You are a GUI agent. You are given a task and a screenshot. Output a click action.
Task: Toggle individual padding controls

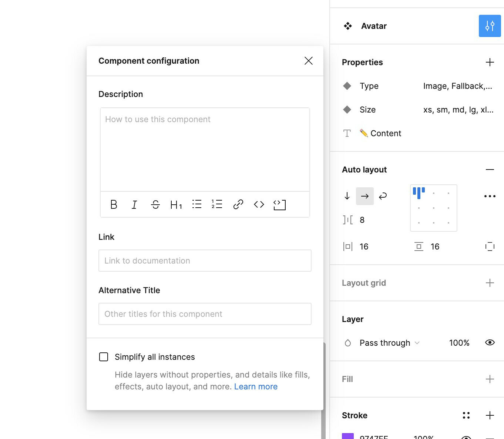490,247
